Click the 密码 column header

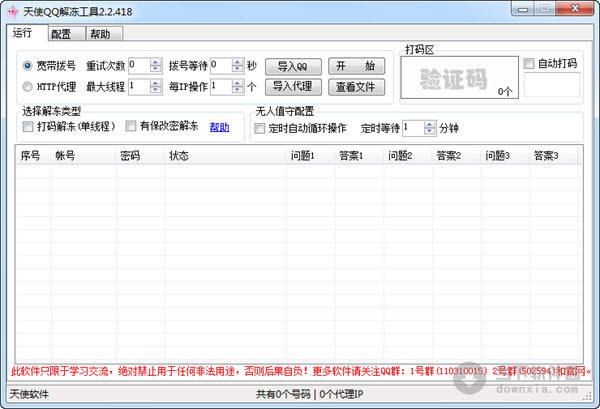[x=140, y=156]
